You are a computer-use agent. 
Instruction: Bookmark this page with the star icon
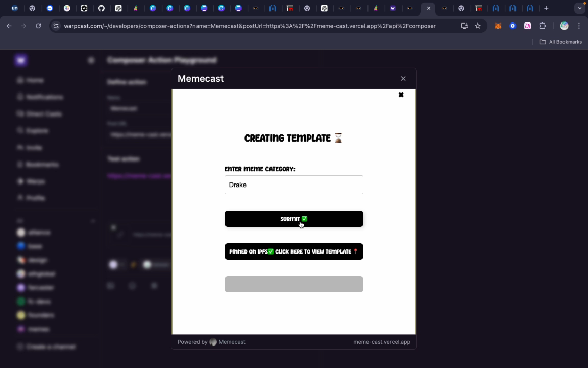(478, 26)
